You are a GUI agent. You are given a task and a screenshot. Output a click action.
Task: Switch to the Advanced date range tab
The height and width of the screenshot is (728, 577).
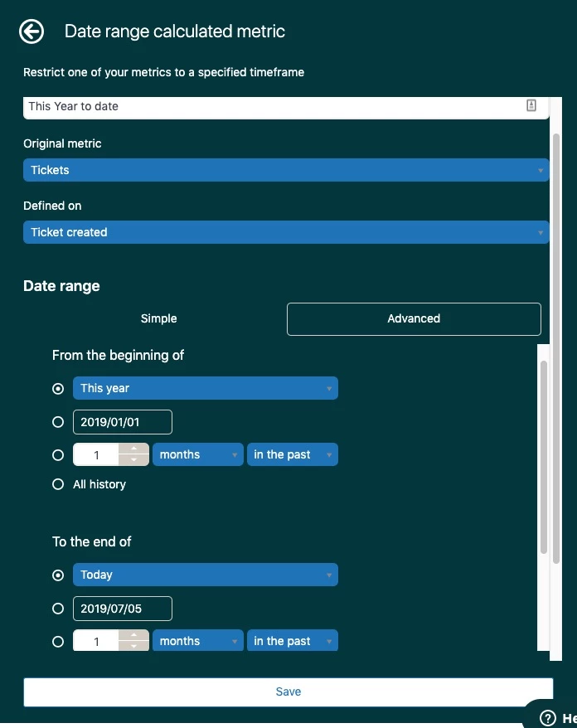414,319
